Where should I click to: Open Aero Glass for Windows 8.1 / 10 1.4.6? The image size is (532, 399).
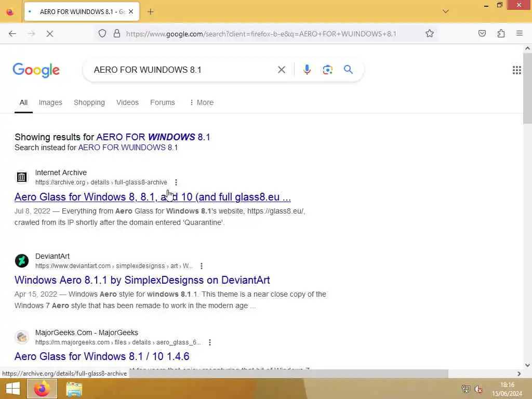click(x=102, y=356)
